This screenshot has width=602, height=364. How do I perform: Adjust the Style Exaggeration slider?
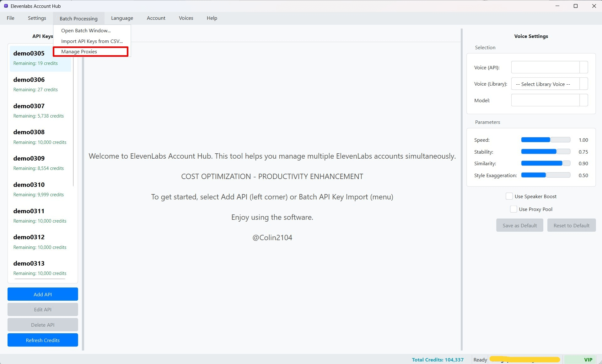546,175
